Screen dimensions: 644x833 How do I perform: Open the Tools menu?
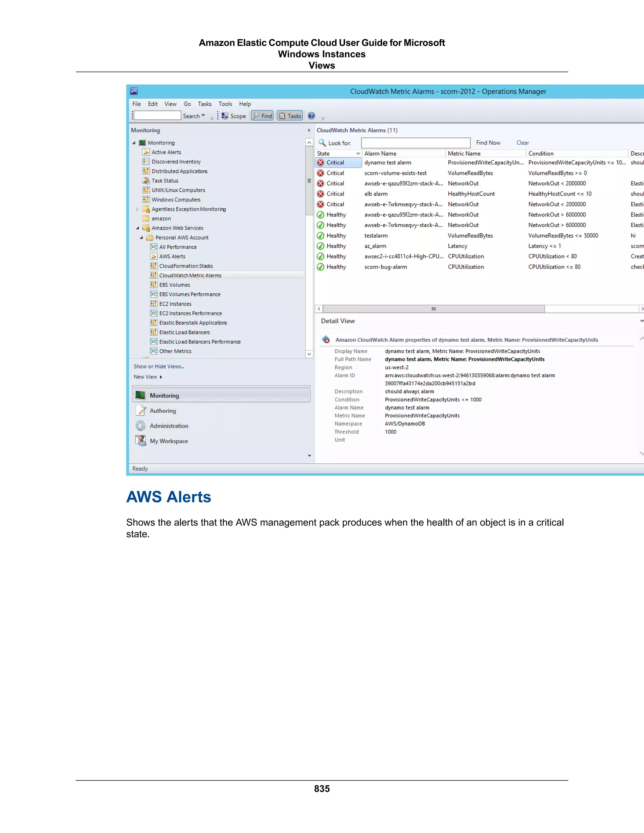tap(225, 104)
